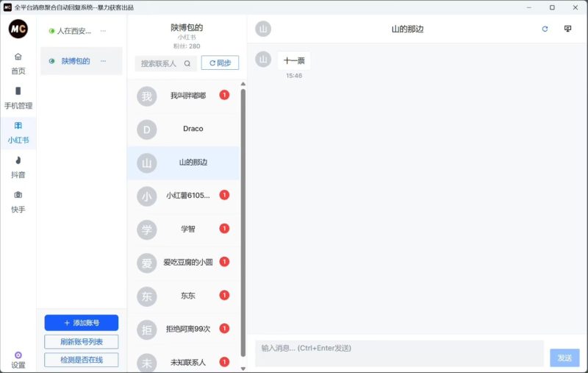Click unread badge on 我叫胖嘟嘟
The image size is (588, 373).
(224, 95)
